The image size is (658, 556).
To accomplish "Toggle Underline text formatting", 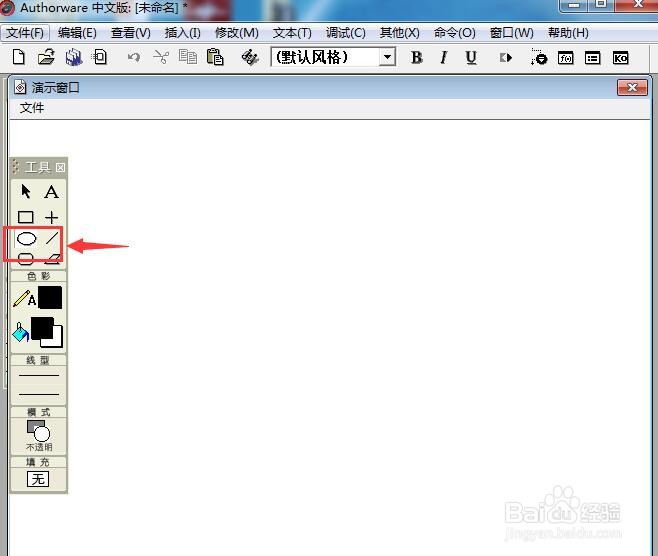I will [x=471, y=57].
